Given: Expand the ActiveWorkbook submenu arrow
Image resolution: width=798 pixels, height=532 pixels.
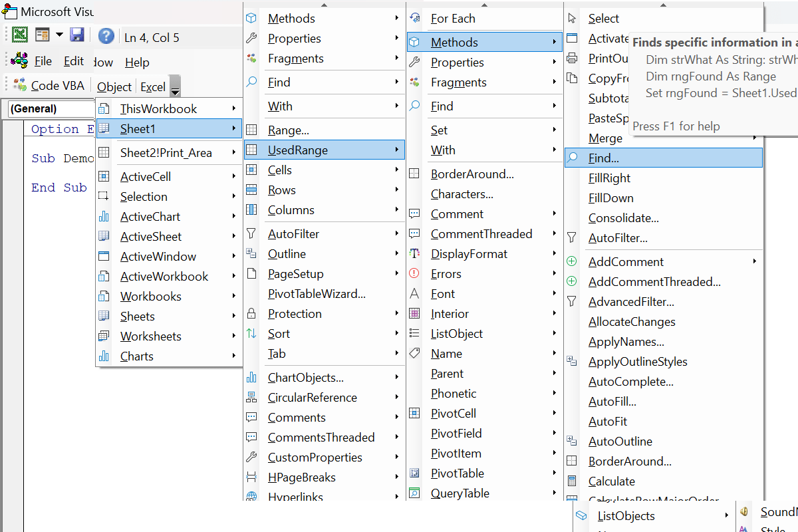Looking at the screenshot, I should (234, 276).
